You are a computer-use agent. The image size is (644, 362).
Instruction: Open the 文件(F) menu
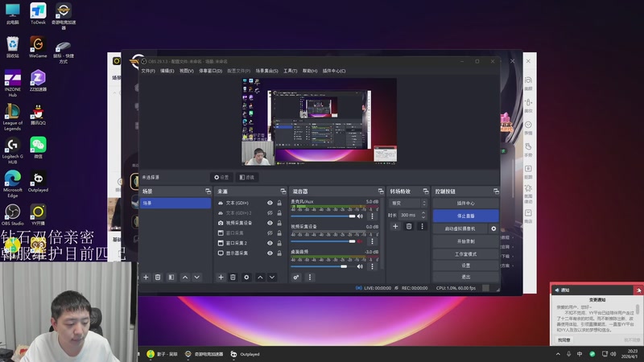148,71
